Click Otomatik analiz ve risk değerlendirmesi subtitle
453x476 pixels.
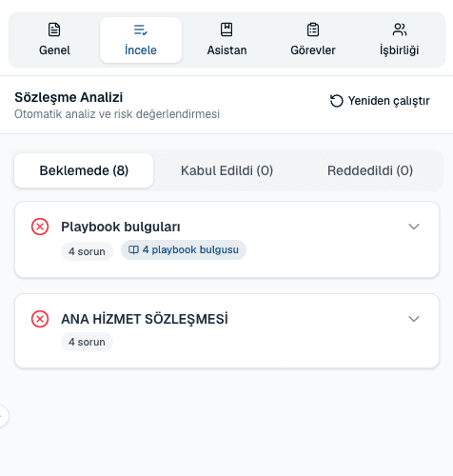tap(117, 114)
